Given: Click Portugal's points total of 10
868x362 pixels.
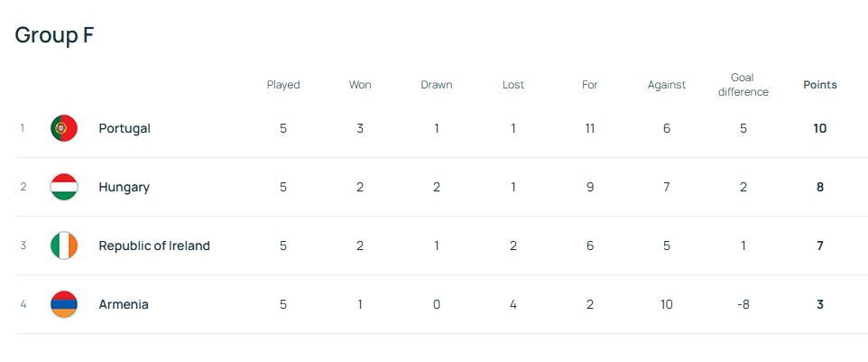Looking at the screenshot, I should tap(819, 128).
